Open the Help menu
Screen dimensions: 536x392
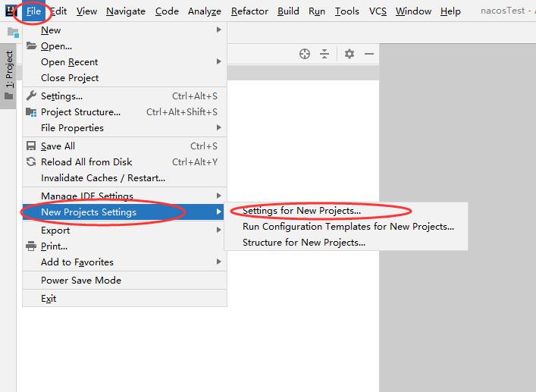pos(450,11)
